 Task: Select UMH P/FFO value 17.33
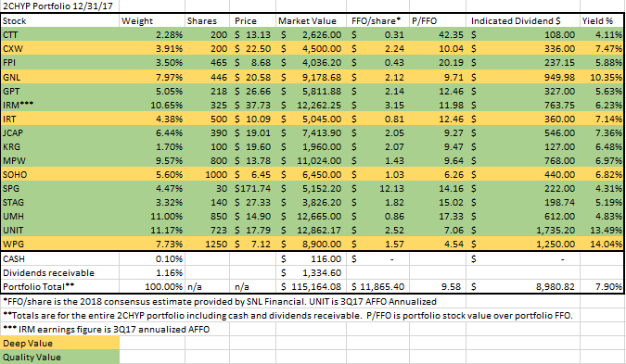tap(438, 217)
